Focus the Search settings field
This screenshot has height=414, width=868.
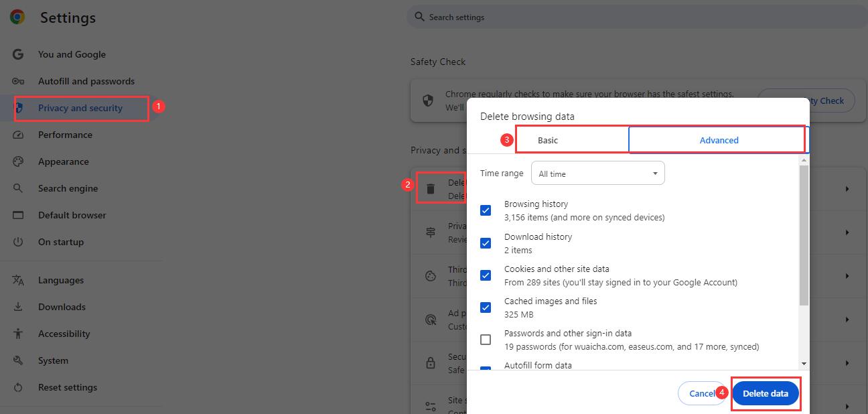point(603,17)
